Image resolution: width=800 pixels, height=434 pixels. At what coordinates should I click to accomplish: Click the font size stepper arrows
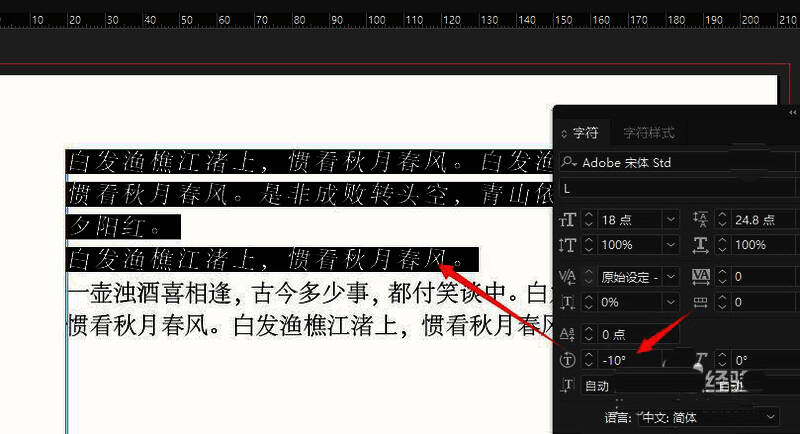click(588, 220)
